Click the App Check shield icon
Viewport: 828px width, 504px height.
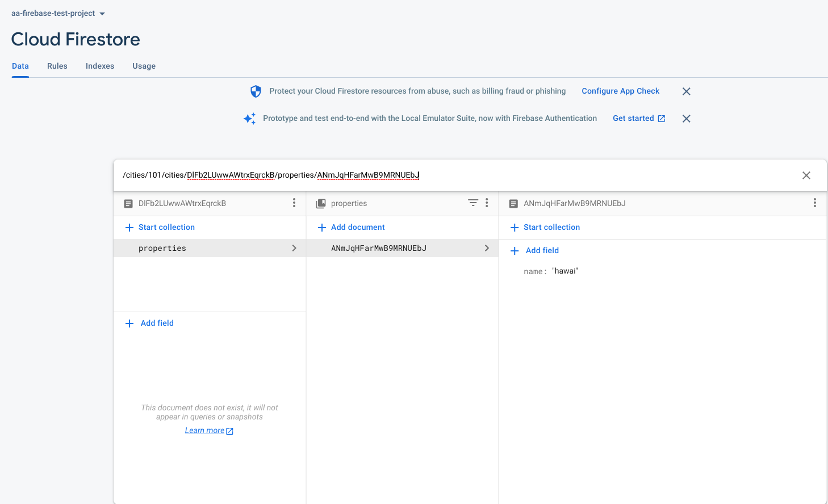click(256, 91)
